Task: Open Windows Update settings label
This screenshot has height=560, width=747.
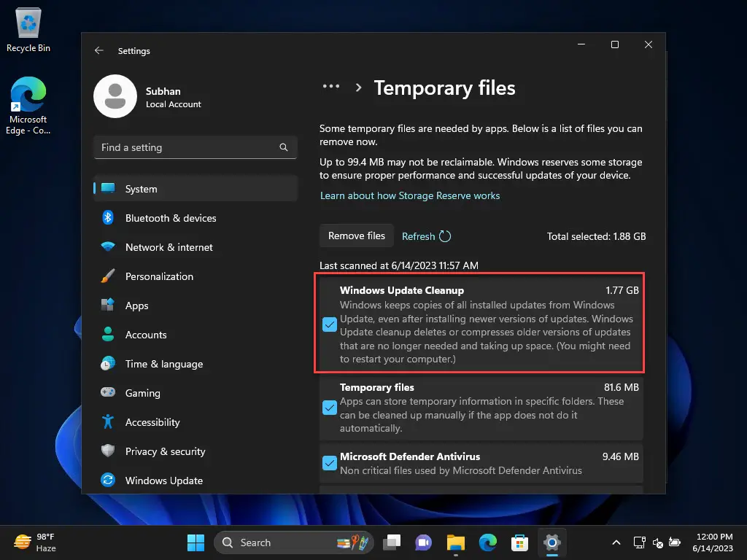Action: coord(164,481)
